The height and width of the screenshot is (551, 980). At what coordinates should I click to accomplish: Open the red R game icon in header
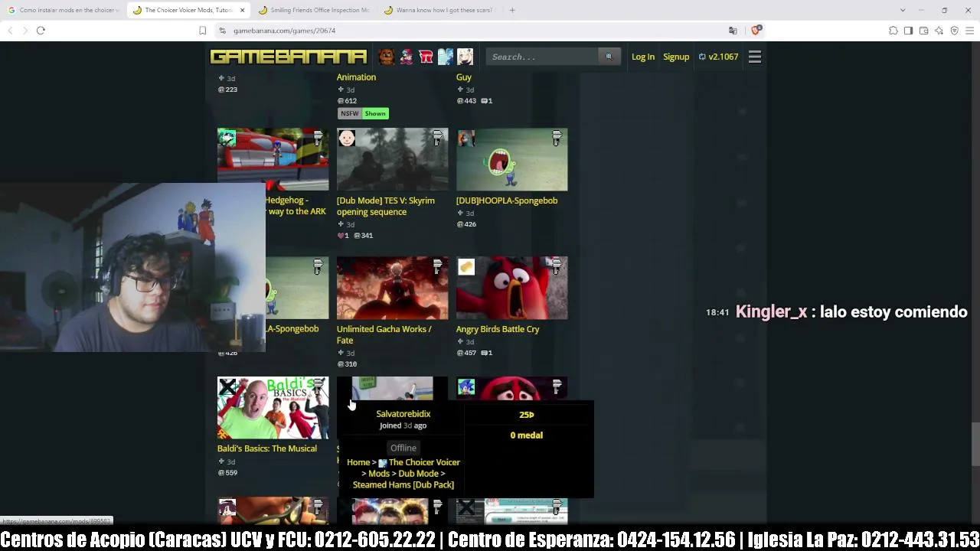(x=426, y=57)
